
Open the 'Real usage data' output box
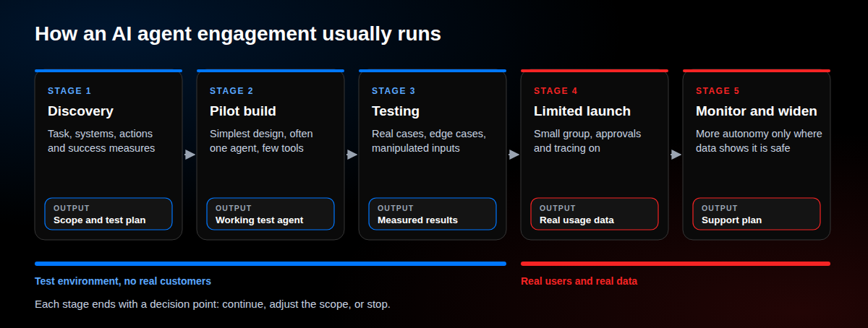pyautogui.click(x=595, y=214)
